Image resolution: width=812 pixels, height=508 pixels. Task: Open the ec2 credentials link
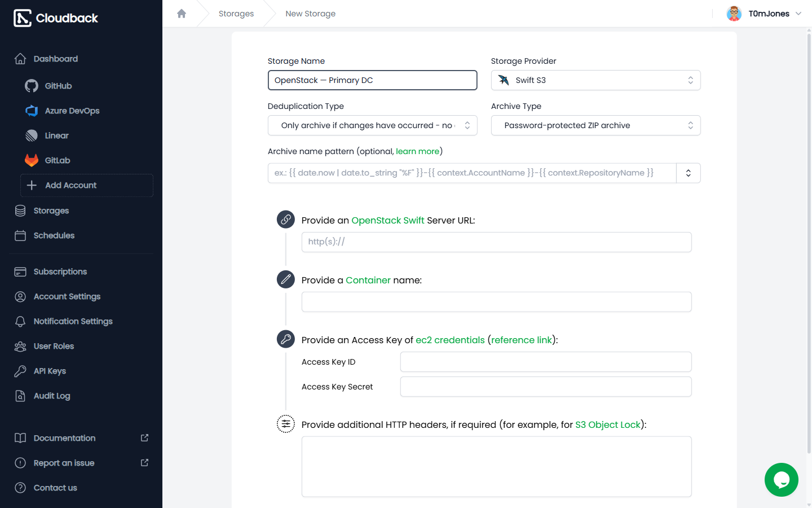tap(450, 340)
